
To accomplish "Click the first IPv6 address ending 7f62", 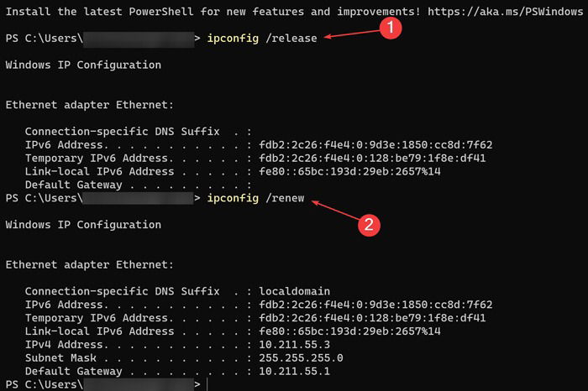I will click(x=375, y=144).
